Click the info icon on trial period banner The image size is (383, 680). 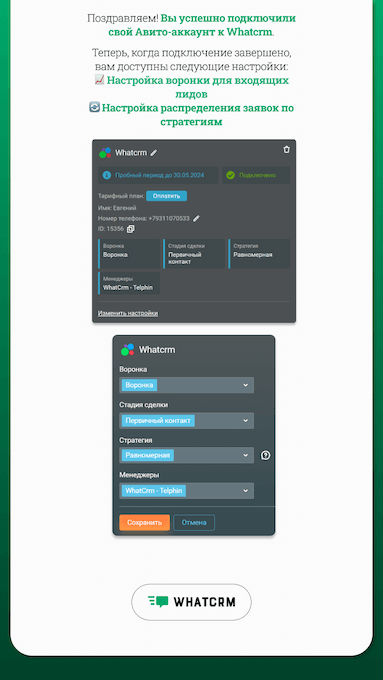coord(107,175)
